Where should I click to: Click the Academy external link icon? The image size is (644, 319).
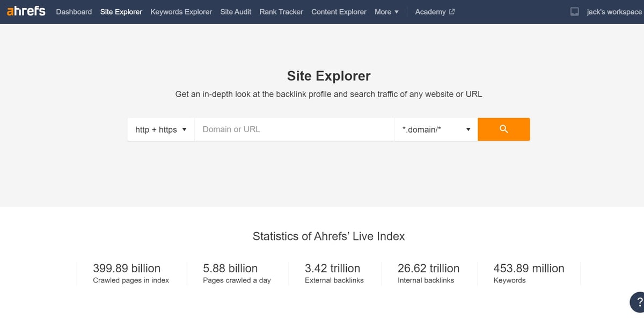point(452,12)
